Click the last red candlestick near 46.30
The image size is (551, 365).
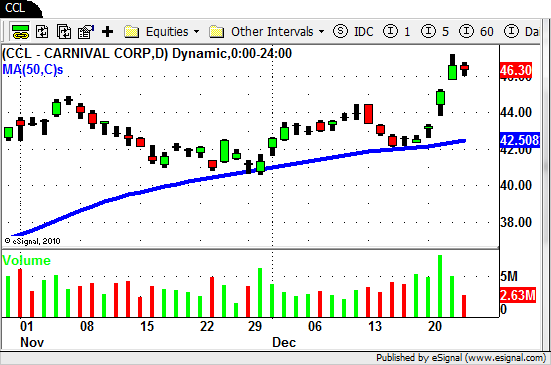465,69
